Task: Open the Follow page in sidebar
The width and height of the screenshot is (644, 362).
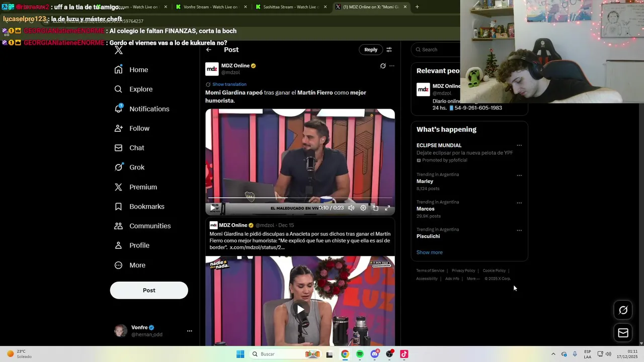Action: tap(132, 128)
